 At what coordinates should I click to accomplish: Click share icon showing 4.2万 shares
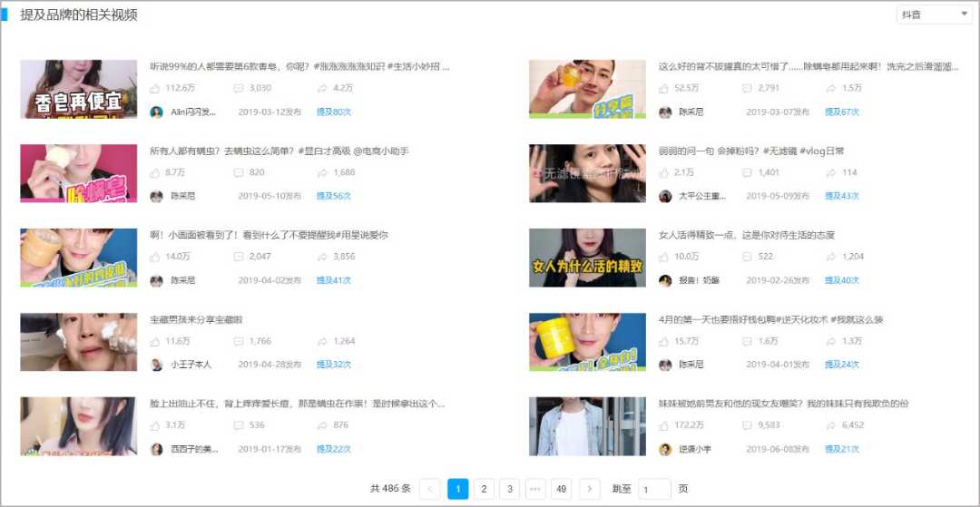pyautogui.click(x=322, y=88)
